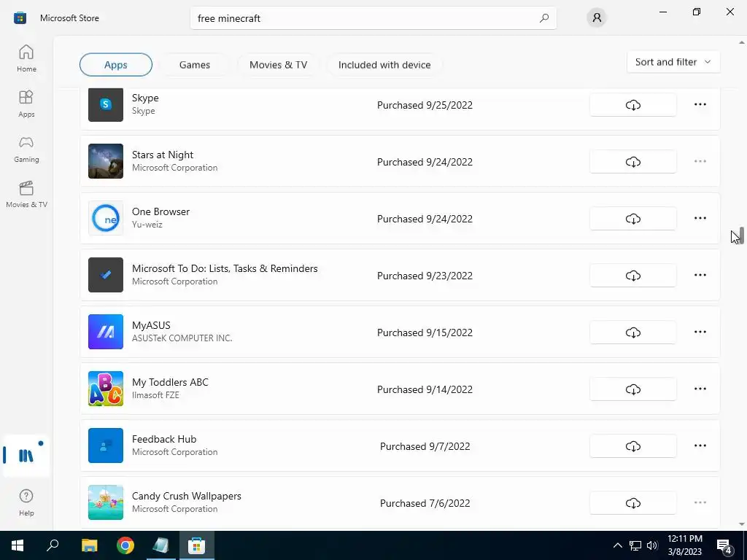
Task: Open the Gaming section
Action: click(x=26, y=149)
